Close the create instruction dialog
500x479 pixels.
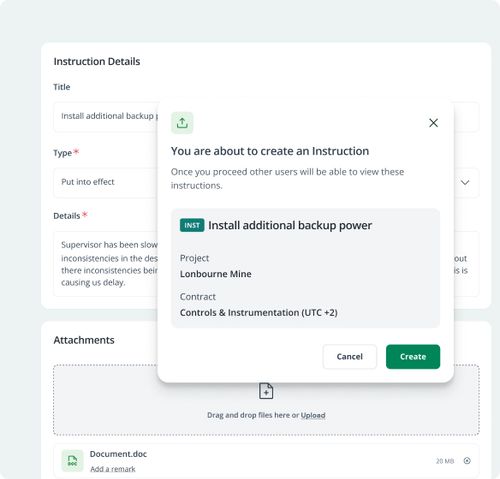(x=433, y=123)
